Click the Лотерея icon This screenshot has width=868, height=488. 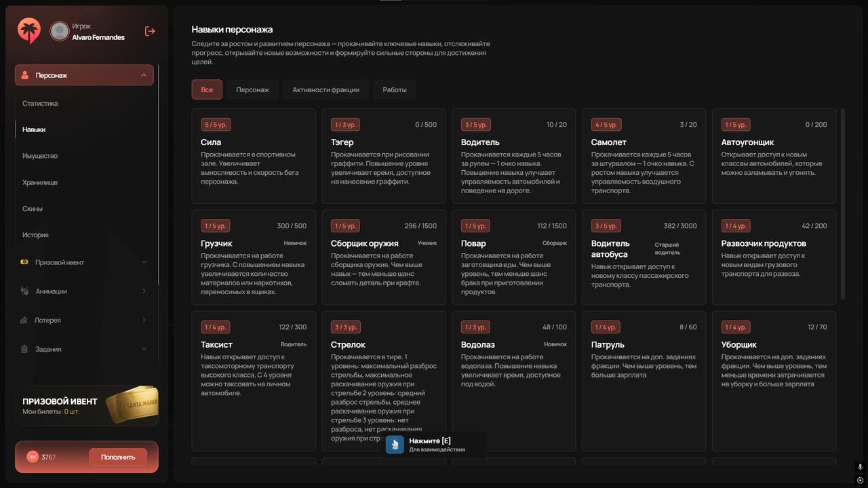click(25, 320)
